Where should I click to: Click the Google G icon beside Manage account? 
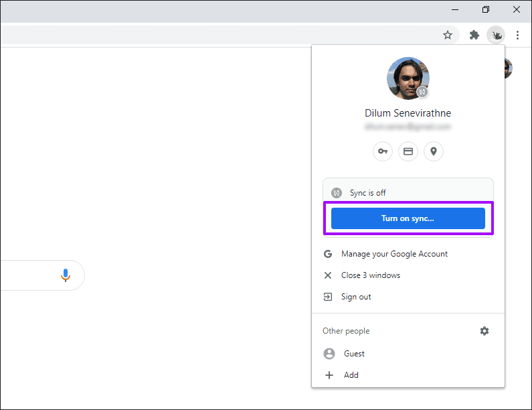click(328, 254)
